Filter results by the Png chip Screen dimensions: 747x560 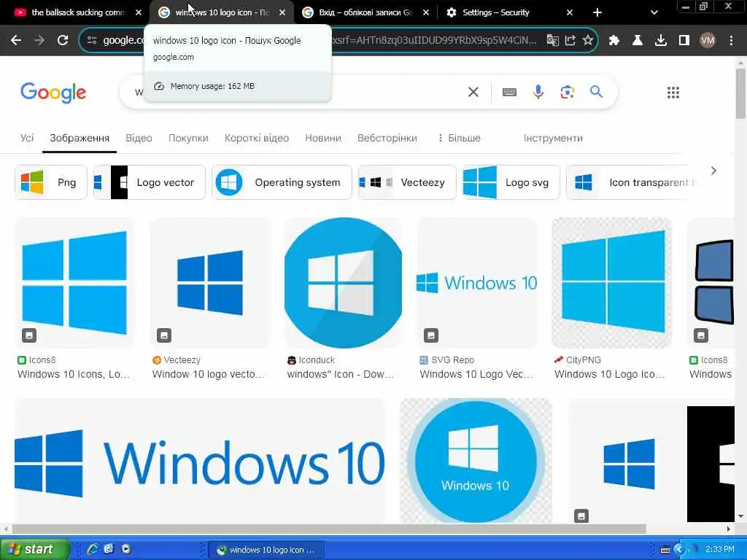pos(51,182)
